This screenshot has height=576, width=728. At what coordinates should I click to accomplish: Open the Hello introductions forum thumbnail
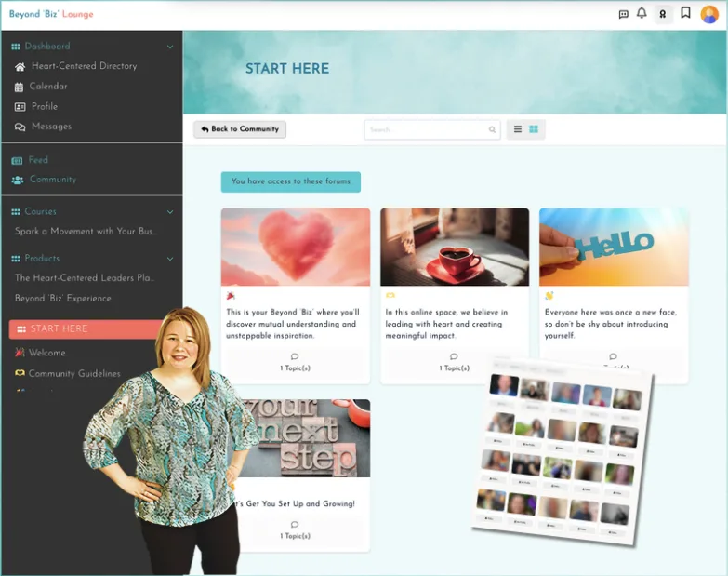pos(614,247)
